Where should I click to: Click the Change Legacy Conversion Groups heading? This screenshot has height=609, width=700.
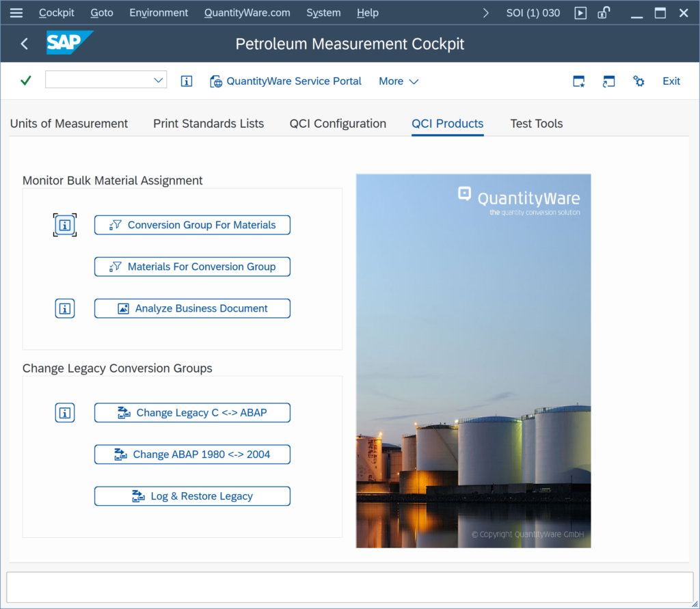[x=118, y=368]
